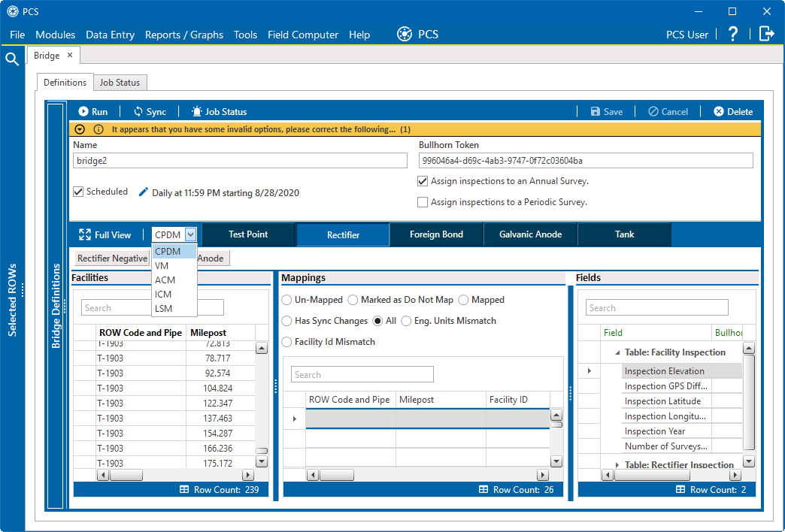Expand Table: Rectifier Inspection tree node
The height and width of the screenshot is (532, 785).
click(617, 465)
